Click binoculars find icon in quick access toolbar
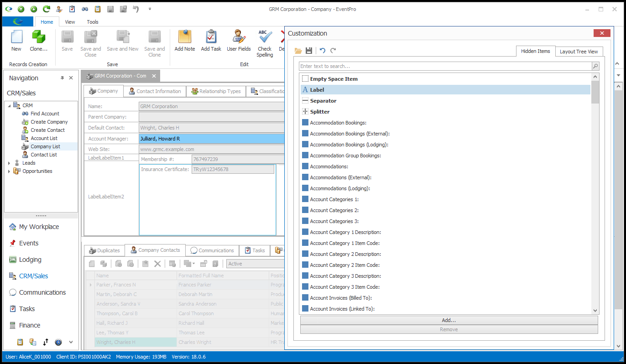The width and height of the screenshot is (626, 364). [x=85, y=9]
